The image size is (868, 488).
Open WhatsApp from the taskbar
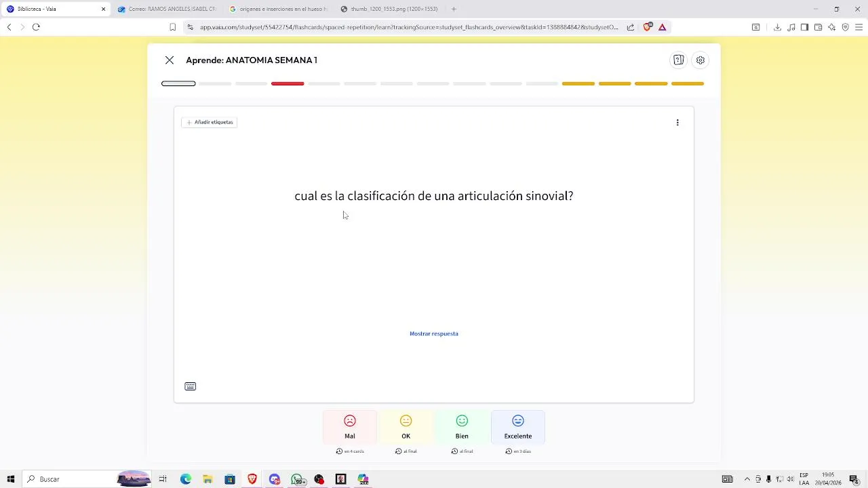297,479
